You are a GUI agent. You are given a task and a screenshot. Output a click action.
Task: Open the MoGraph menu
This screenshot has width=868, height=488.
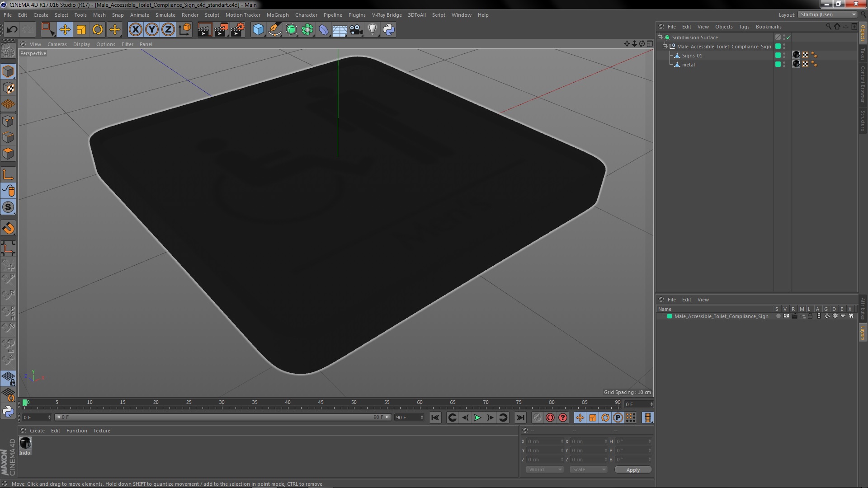coord(277,15)
